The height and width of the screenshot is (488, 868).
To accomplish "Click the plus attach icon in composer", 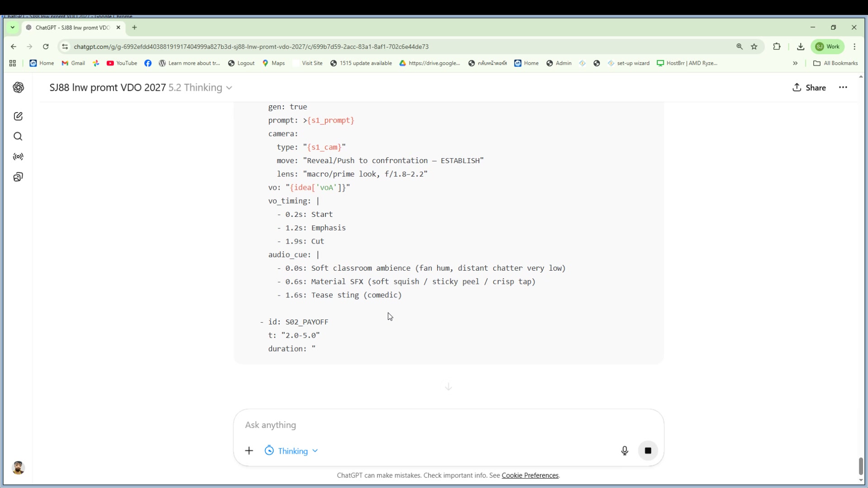I will (x=249, y=450).
